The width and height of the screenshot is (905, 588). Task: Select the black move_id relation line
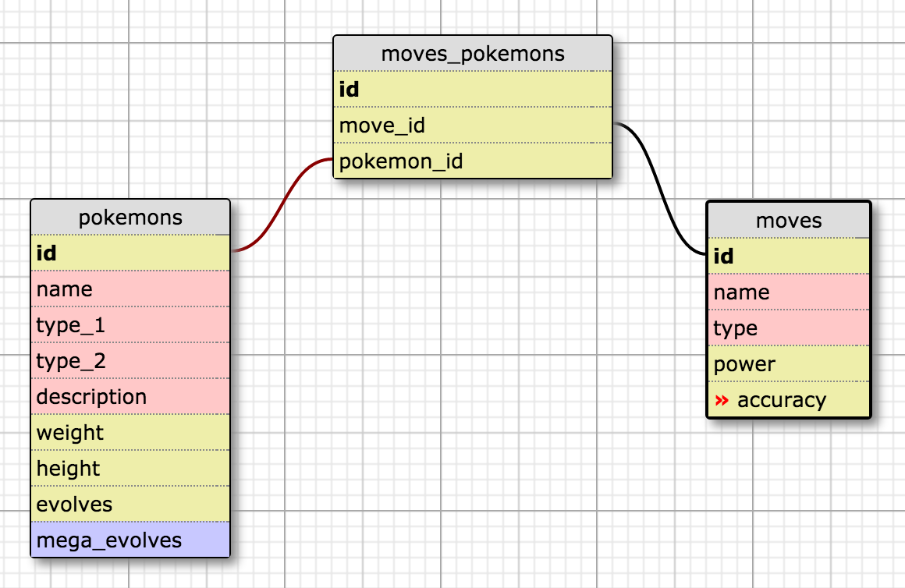(659, 189)
